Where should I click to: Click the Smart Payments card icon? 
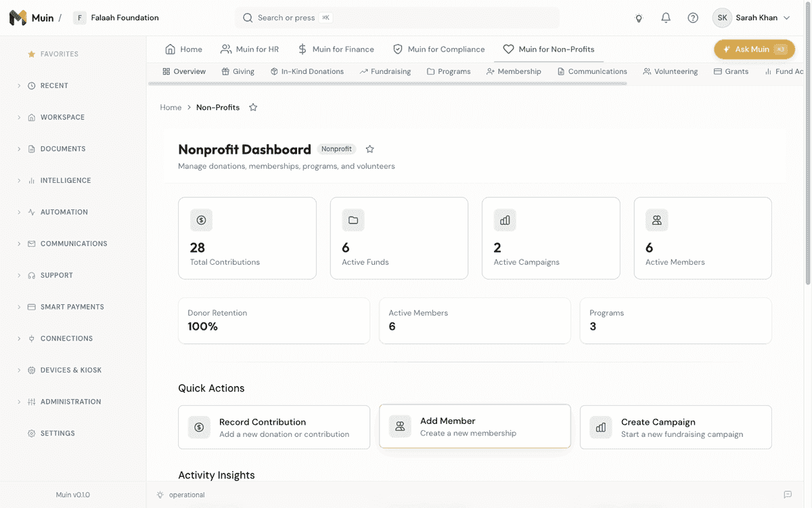[31, 307]
